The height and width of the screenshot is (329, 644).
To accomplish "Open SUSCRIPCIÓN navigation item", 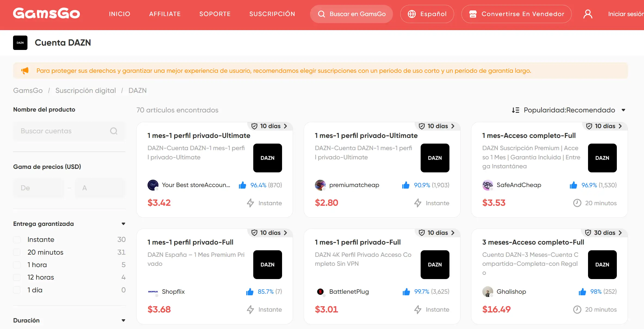I will 272,14.
